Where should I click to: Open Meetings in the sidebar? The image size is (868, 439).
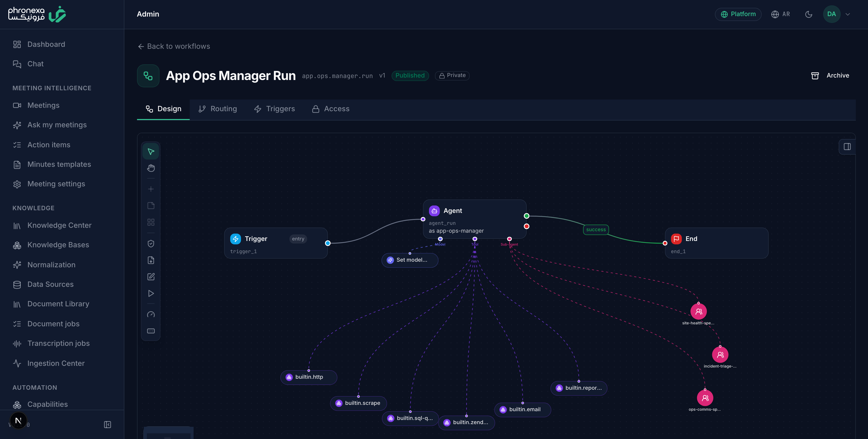pos(62,105)
